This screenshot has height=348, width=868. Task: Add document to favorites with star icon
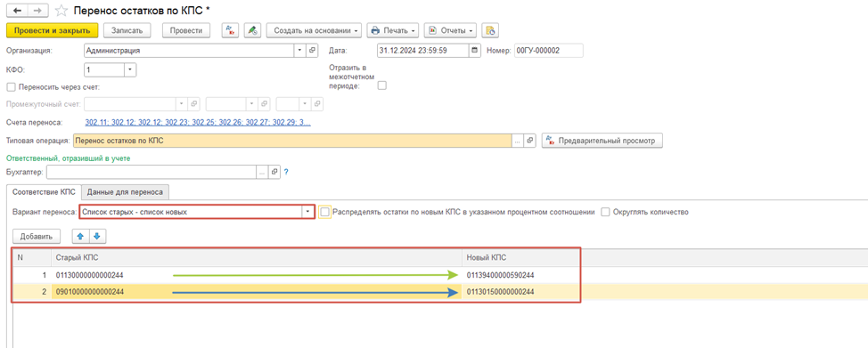click(61, 11)
